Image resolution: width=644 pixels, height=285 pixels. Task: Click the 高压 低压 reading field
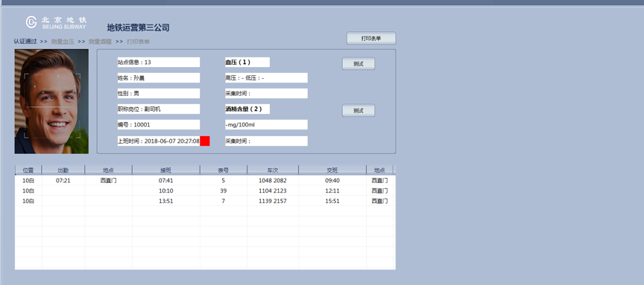click(x=266, y=78)
